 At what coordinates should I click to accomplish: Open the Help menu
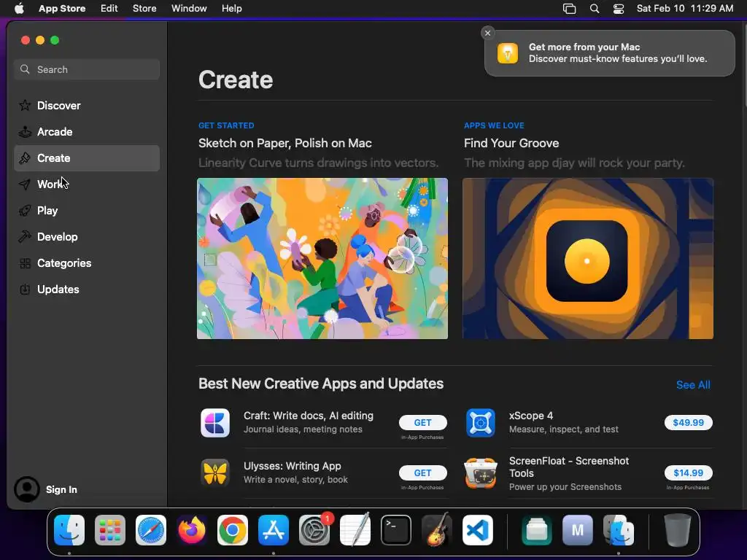tap(231, 9)
